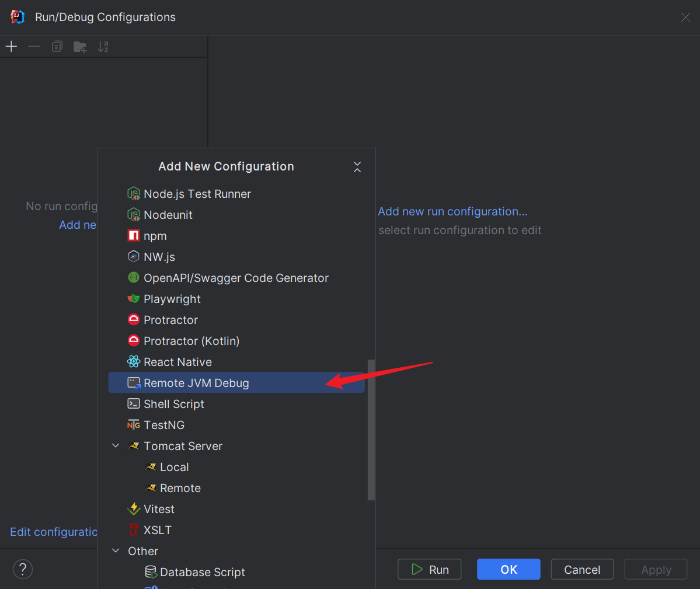The height and width of the screenshot is (589, 700).
Task: Select Vitest configuration type
Action: (x=236, y=508)
